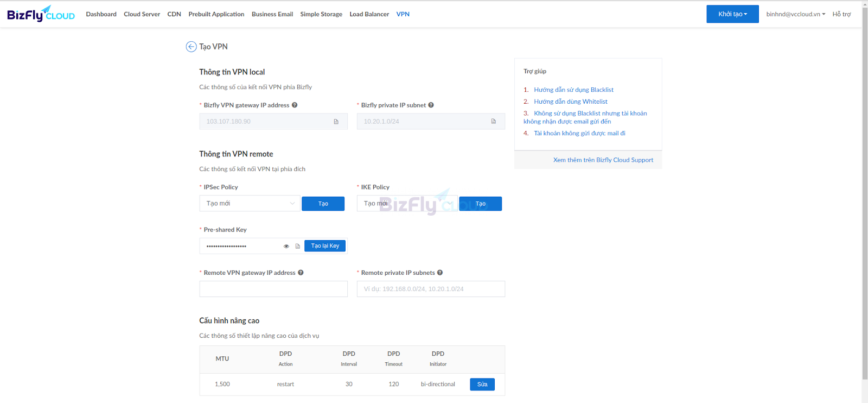Open help link about not receiving incoming email
This screenshot has width=868, height=403.
585,117
